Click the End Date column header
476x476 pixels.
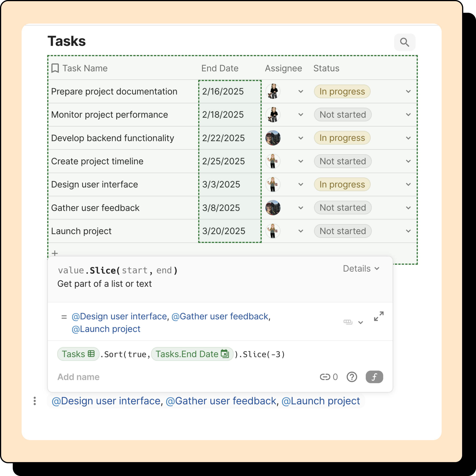pos(220,68)
